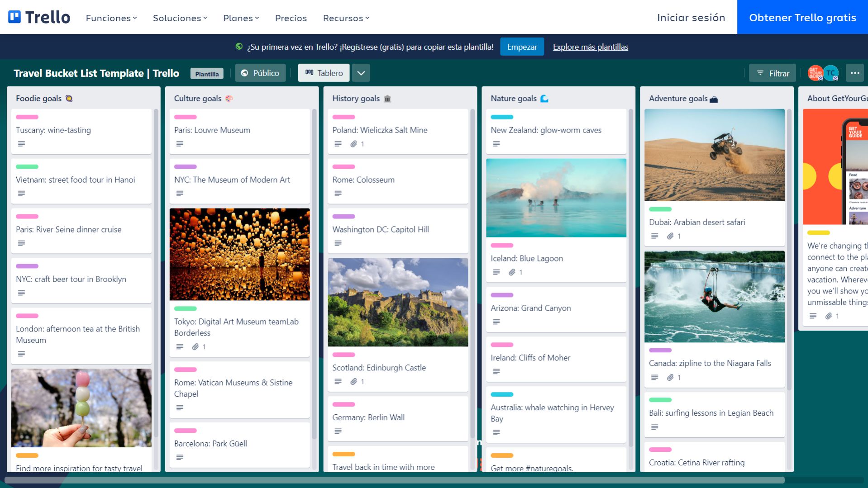Image resolution: width=868 pixels, height=488 pixels.
Task: Open the Blue Lagoon cover image
Action: tap(556, 198)
